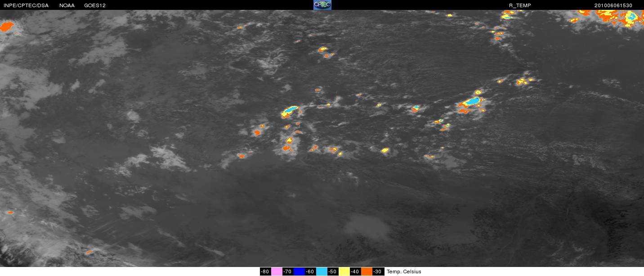Click the -60 legend label
644x276 pixels.
(x=310, y=271)
